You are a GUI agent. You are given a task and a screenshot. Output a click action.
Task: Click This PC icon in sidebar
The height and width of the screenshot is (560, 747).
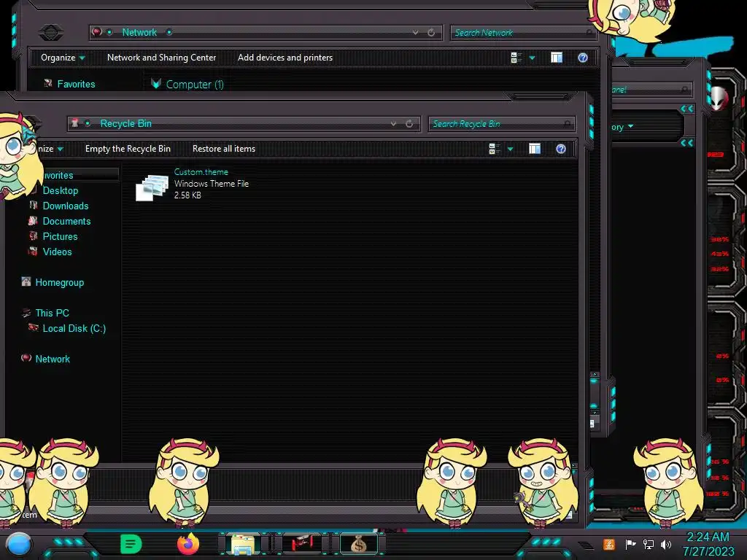click(x=26, y=312)
